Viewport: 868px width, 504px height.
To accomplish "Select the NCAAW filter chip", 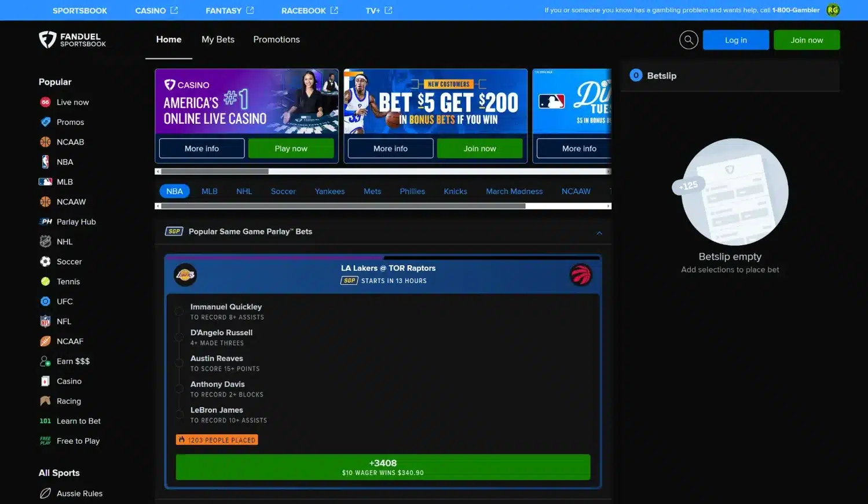I will click(x=576, y=192).
